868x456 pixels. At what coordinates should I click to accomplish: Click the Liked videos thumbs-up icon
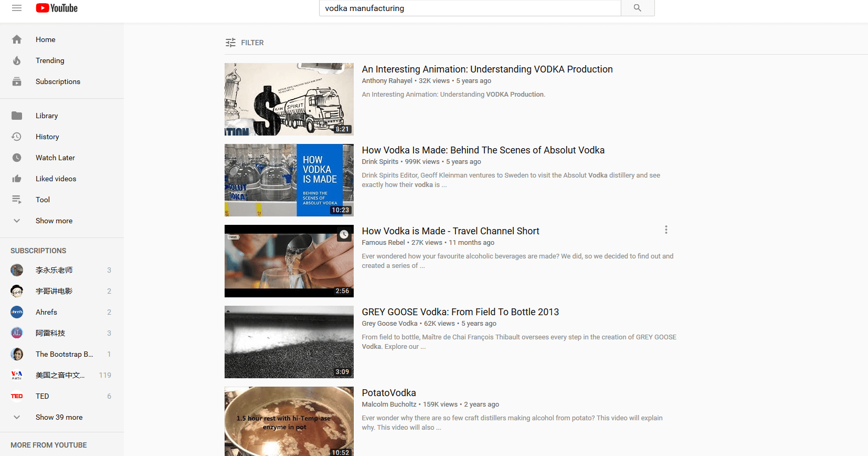pos(17,179)
